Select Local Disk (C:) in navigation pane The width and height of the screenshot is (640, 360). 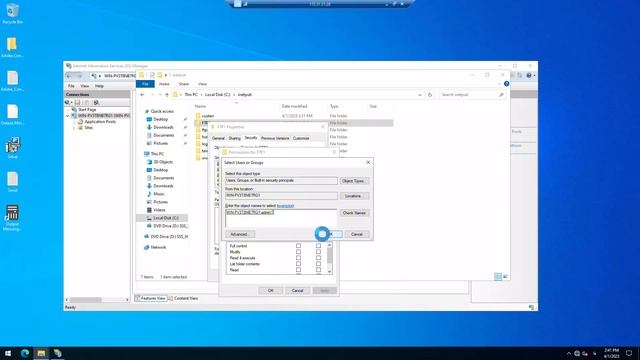pos(166,218)
